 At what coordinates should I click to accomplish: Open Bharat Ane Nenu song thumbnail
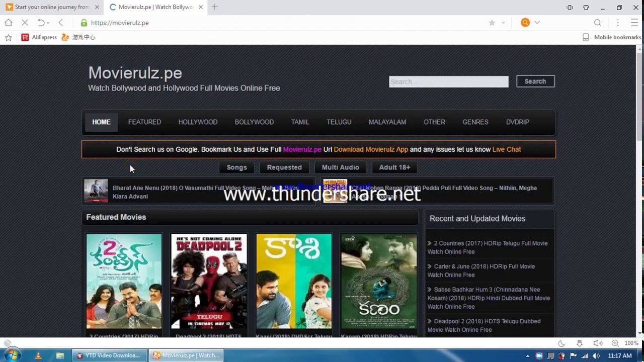[x=96, y=191]
